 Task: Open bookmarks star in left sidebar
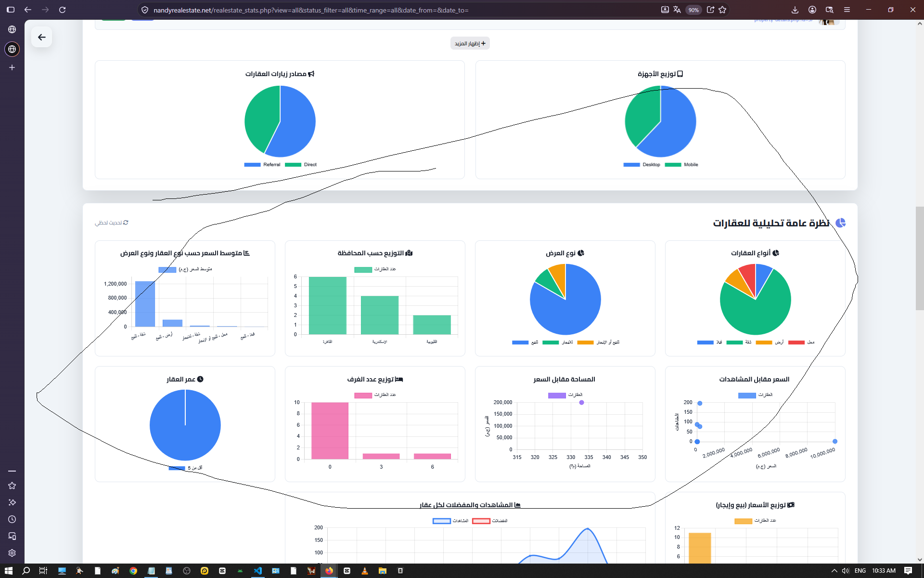[x=12, y=486]
